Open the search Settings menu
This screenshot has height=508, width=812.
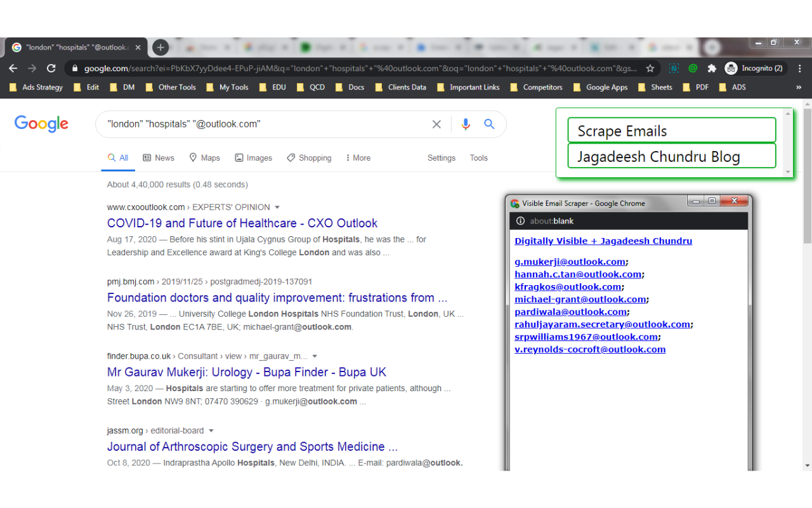442,158
